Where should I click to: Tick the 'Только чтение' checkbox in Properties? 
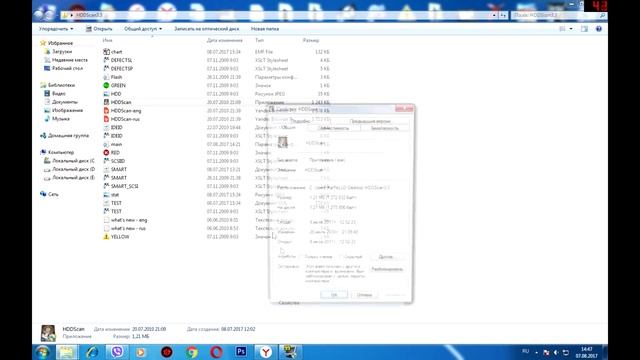click(302, 257)
